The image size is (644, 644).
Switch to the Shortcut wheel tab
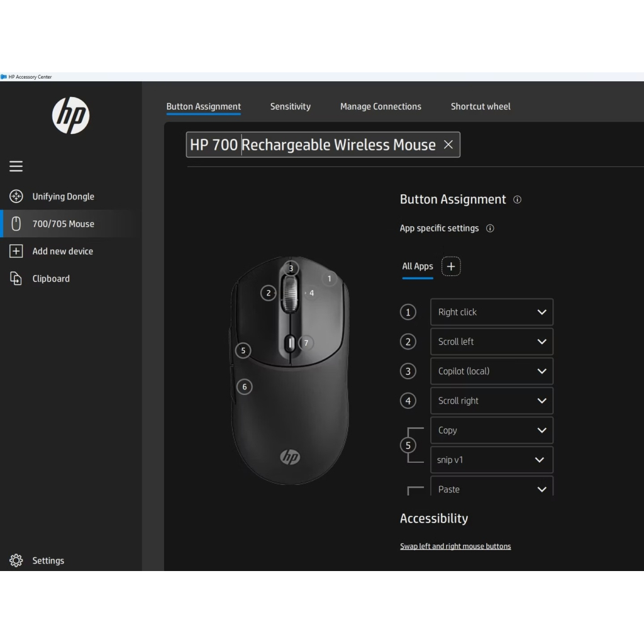pos(480,106)
